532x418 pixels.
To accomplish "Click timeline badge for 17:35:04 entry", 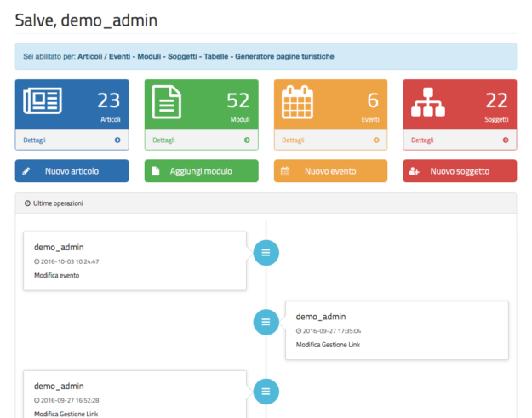I will pos(266,322).
